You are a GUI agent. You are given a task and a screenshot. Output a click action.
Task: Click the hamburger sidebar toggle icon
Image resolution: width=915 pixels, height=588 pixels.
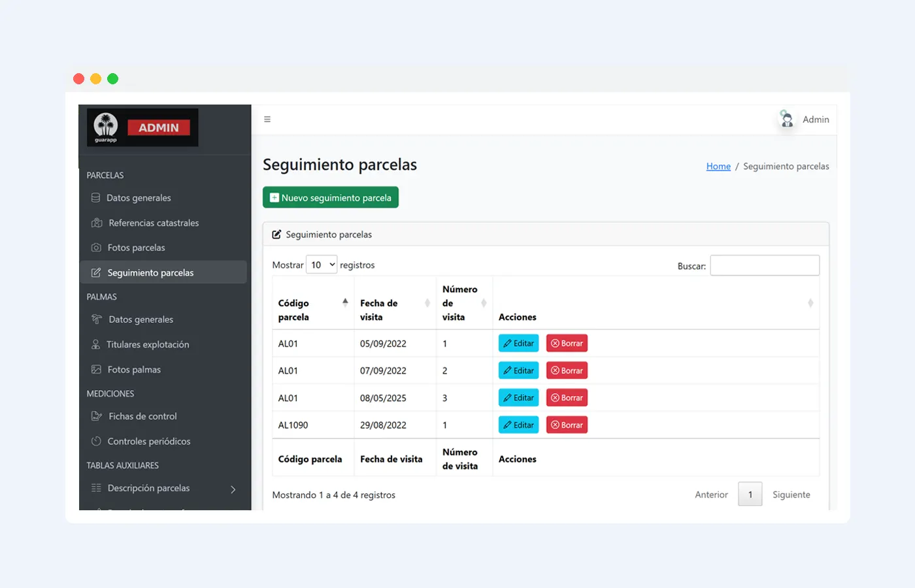point(267,120)
